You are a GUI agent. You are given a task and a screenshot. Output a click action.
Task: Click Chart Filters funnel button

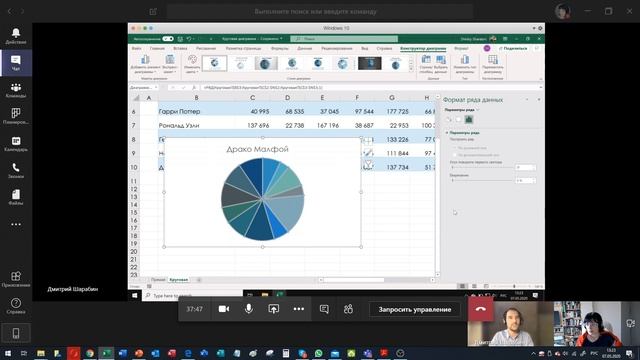click(368, 164)
